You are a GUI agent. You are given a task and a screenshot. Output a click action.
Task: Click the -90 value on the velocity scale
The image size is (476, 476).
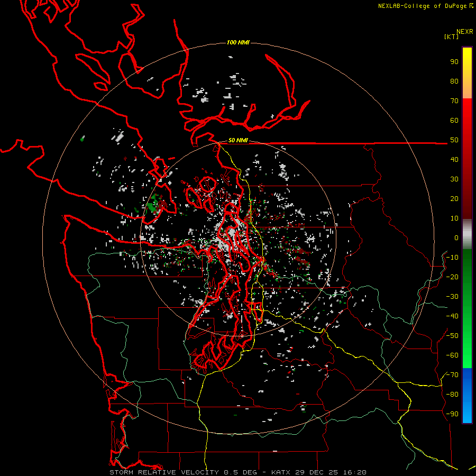452,414
